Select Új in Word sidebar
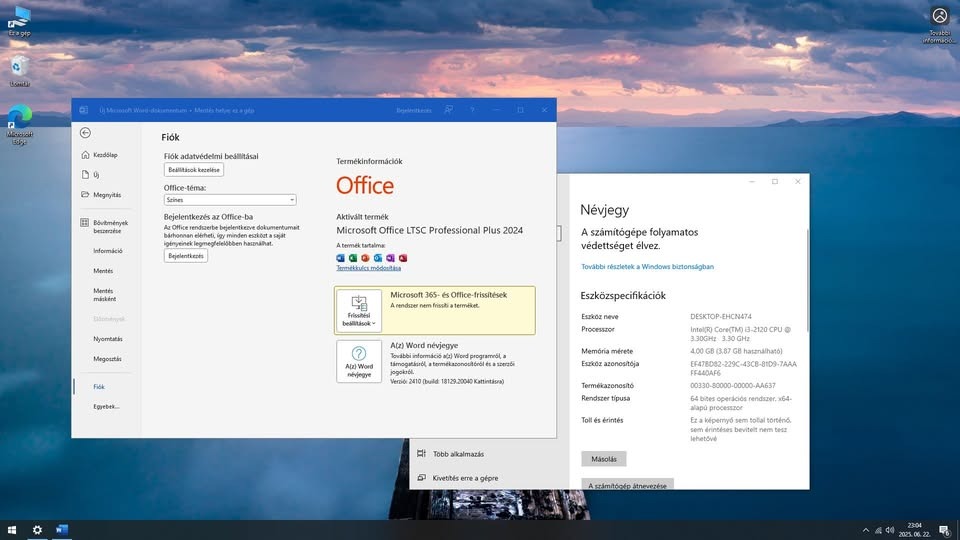Viewport: 960px width, 540px height. (90, 174)
